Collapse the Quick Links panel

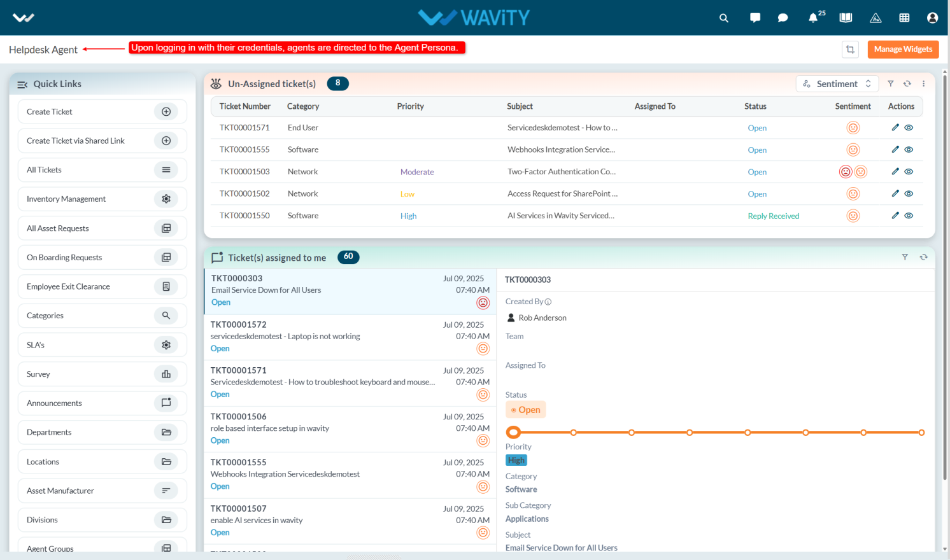[x=22, y=84]
